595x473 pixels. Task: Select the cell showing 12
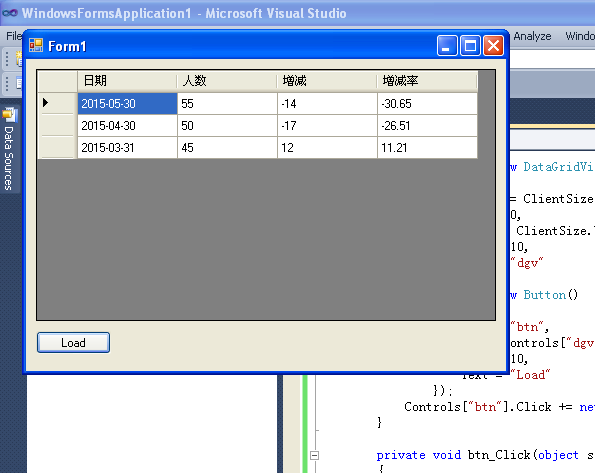point(327,147)
